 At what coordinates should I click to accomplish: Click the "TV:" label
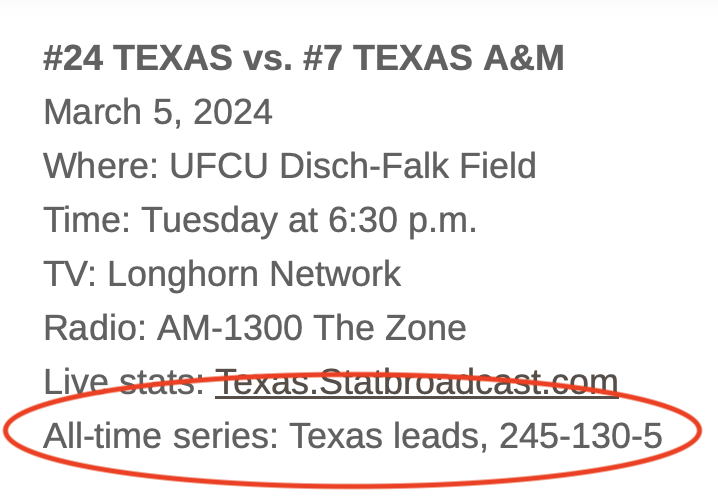[70, 274]
